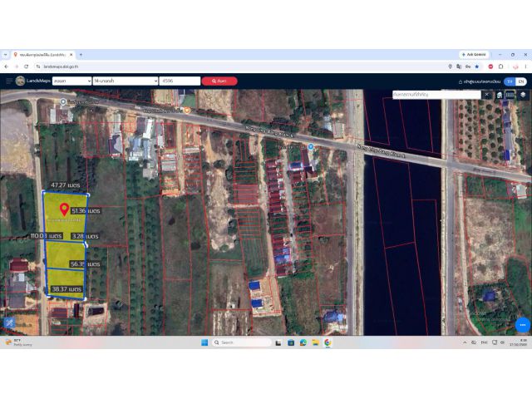Open the weather widget on the taskbar

pyautogui.click(x=18, y=342)
